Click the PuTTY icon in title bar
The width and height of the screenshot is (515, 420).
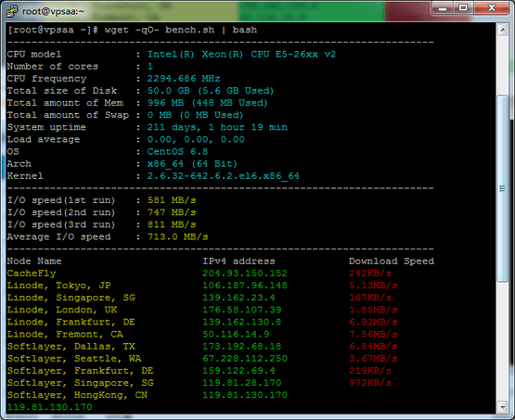pos(12,11)
